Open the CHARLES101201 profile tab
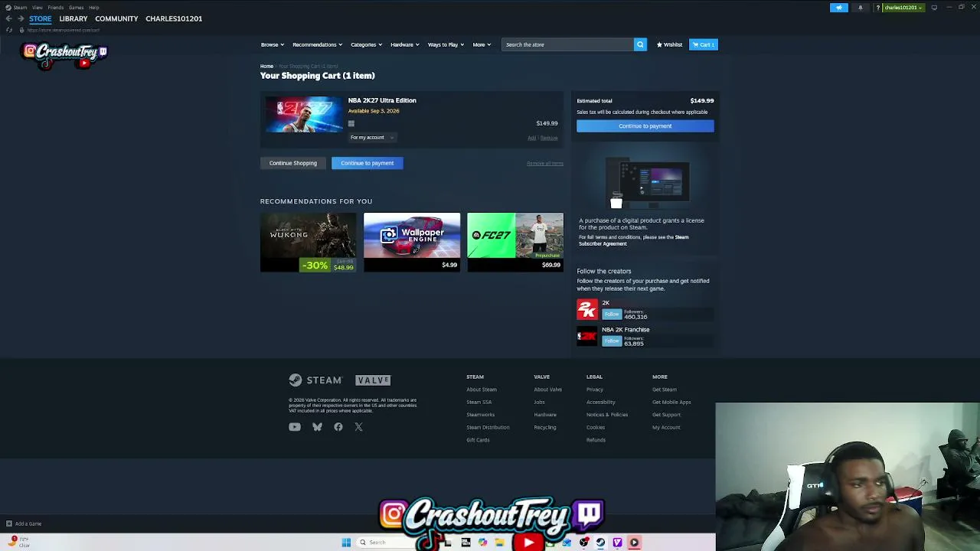 [x=174, y=18]
